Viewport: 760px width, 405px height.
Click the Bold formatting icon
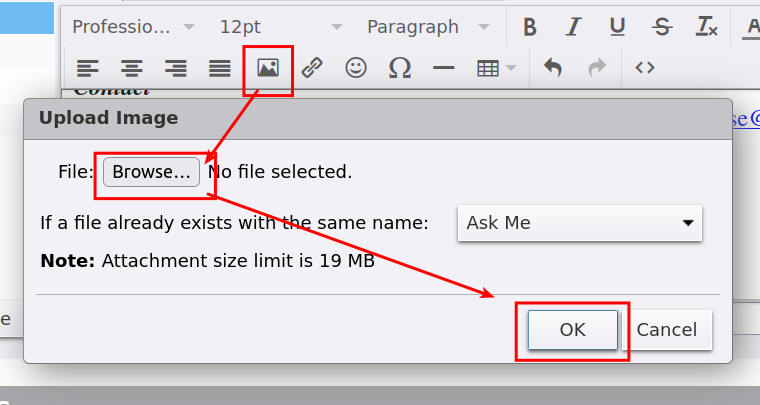[530, 27]
